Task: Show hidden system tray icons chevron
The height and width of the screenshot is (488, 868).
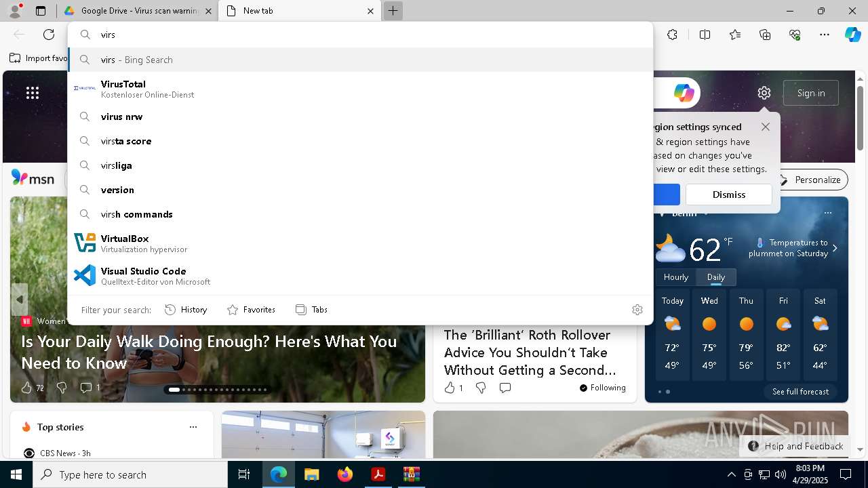Action: coord(731,474)
